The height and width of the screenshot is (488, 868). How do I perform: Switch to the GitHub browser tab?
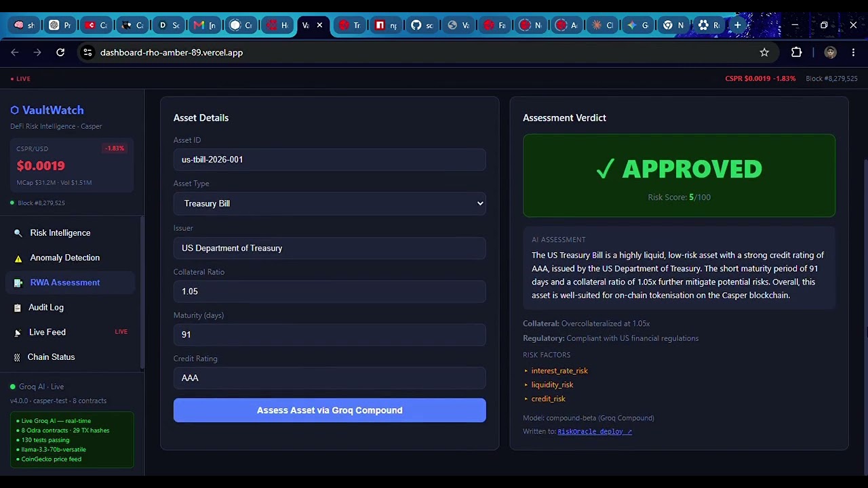tap(422, 25)
